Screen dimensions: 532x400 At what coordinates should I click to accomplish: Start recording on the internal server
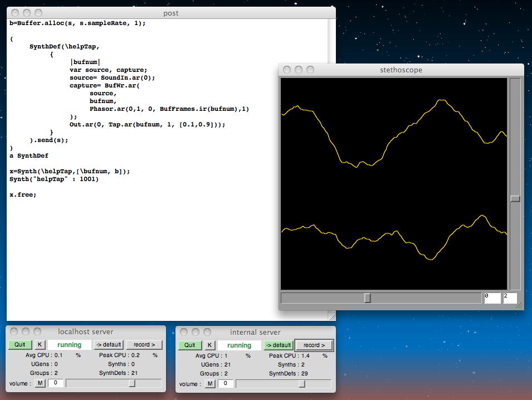(x=314, y=345)
